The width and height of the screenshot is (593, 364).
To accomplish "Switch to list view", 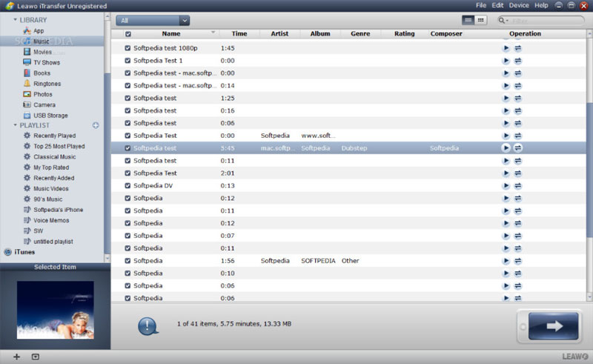I will point(468,21).
